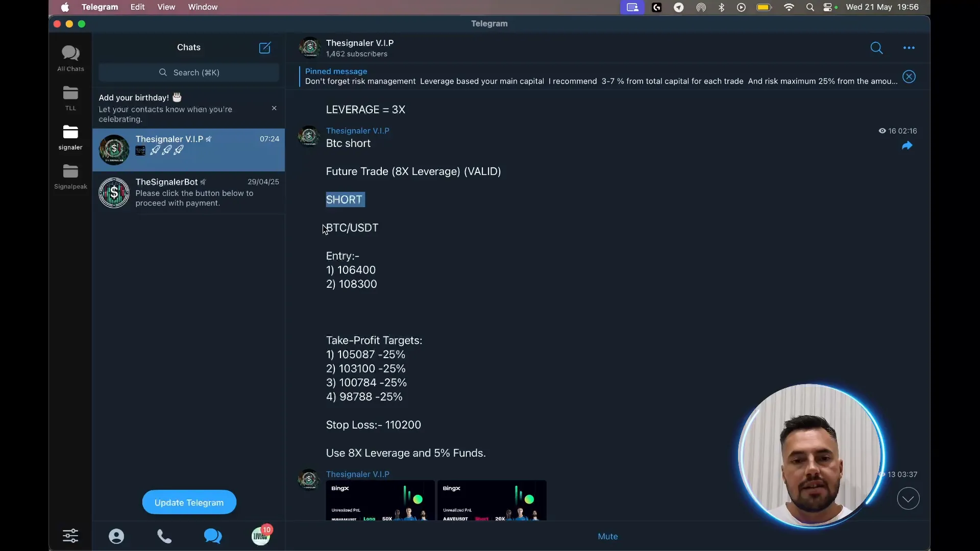Image resolution: width=980 pixels, height=551 pixels.
Task: Click Stop Loss 110200 line
Action: tap(374, 424)
